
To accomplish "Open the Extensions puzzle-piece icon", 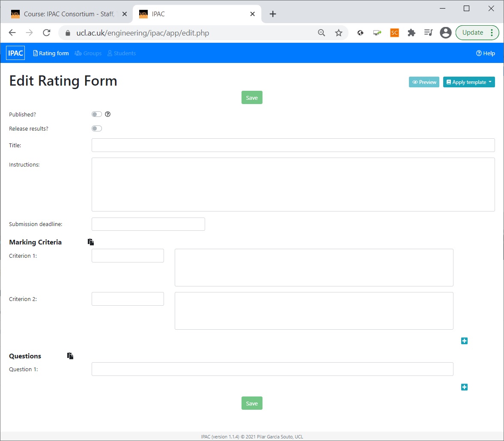I will pos(412,33).
